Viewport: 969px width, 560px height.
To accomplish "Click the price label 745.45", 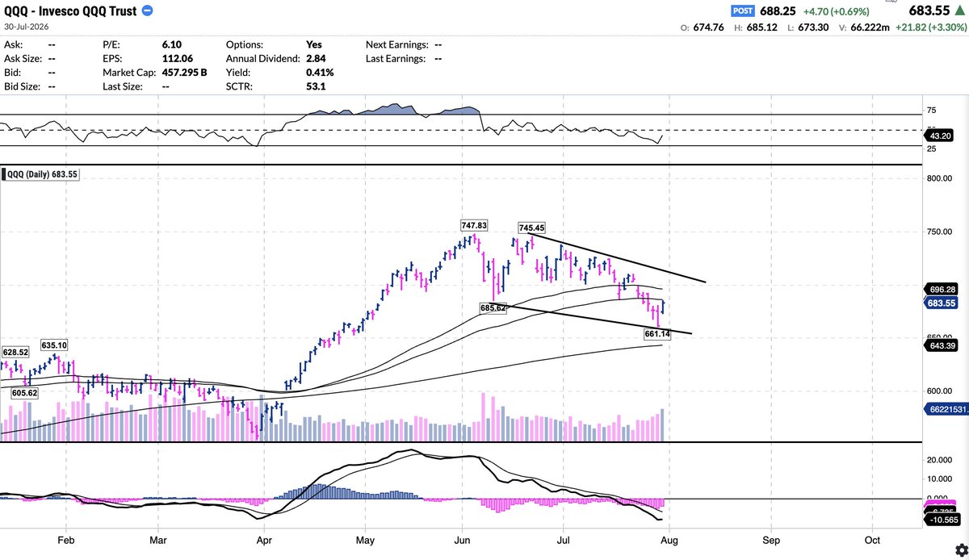I will point(533,228).
